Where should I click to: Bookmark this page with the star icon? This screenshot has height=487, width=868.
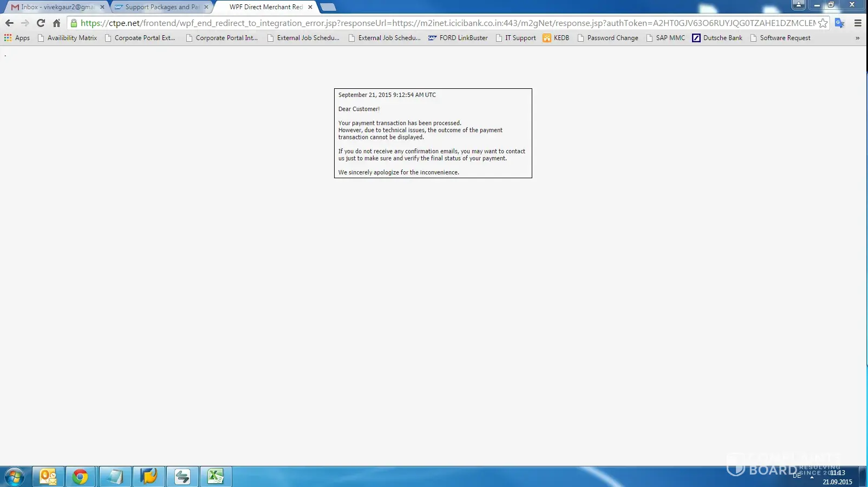pos(823,23)
